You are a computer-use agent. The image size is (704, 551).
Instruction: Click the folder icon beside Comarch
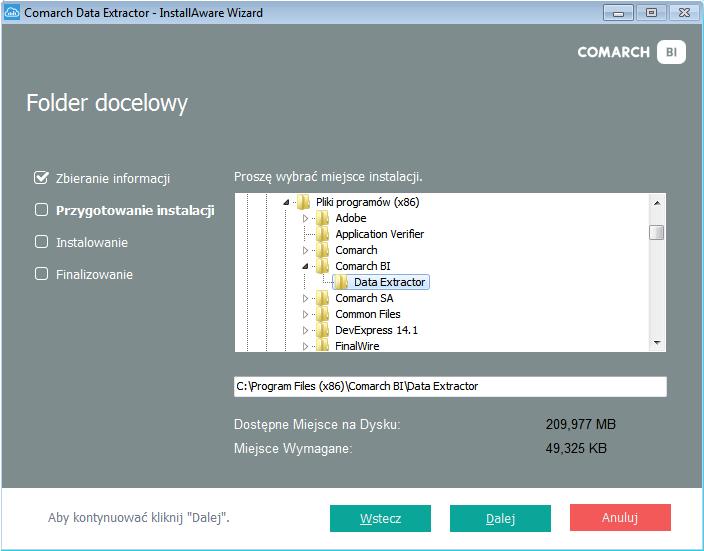pos(322,250)
